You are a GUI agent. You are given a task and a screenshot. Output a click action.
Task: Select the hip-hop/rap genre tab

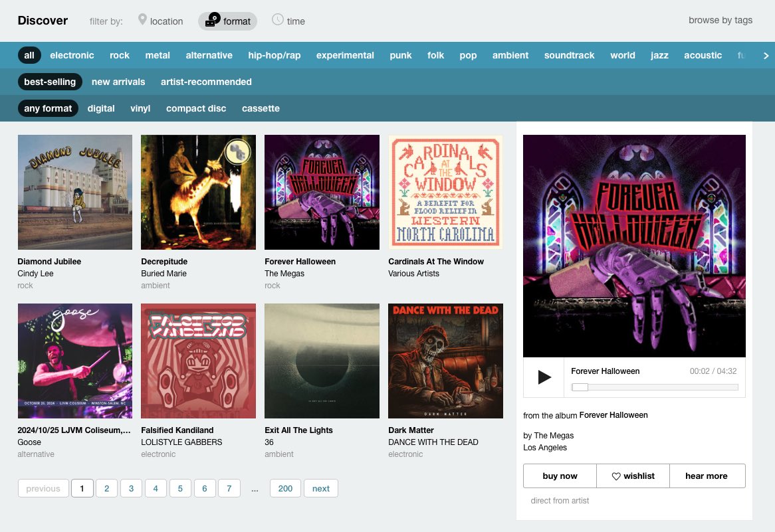point(275,55)
